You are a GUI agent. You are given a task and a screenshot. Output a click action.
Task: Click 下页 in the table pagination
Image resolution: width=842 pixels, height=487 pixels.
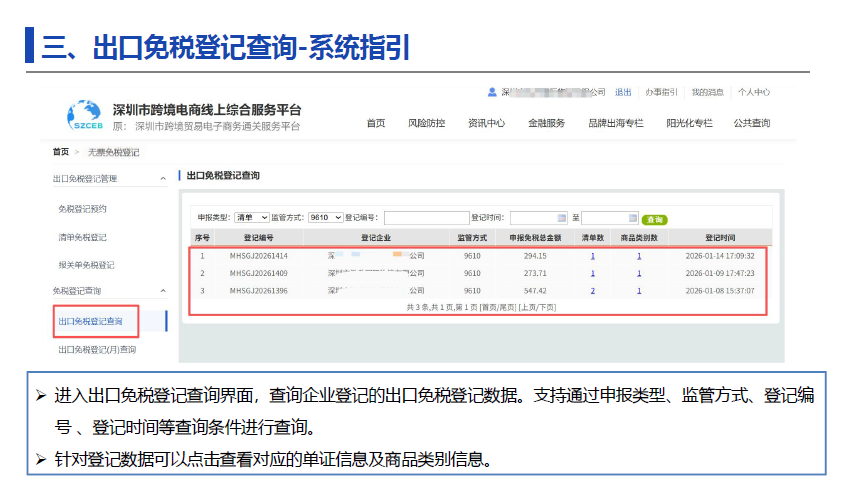[x=546, y=308]
